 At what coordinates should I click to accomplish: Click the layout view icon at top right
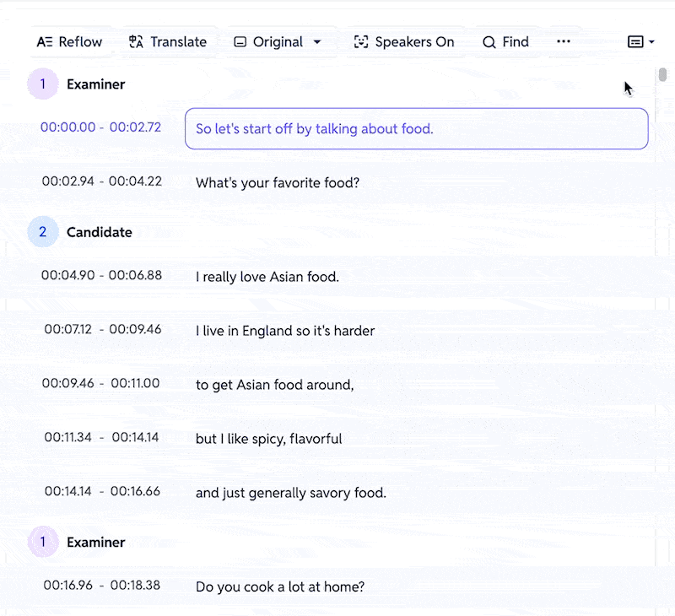pos(635,41)
